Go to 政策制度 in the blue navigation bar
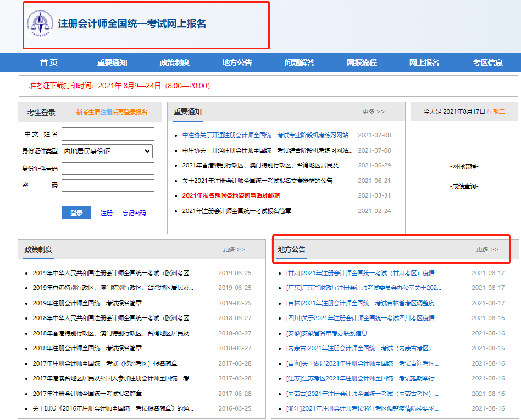521x420 pixels. coord(174,63)
